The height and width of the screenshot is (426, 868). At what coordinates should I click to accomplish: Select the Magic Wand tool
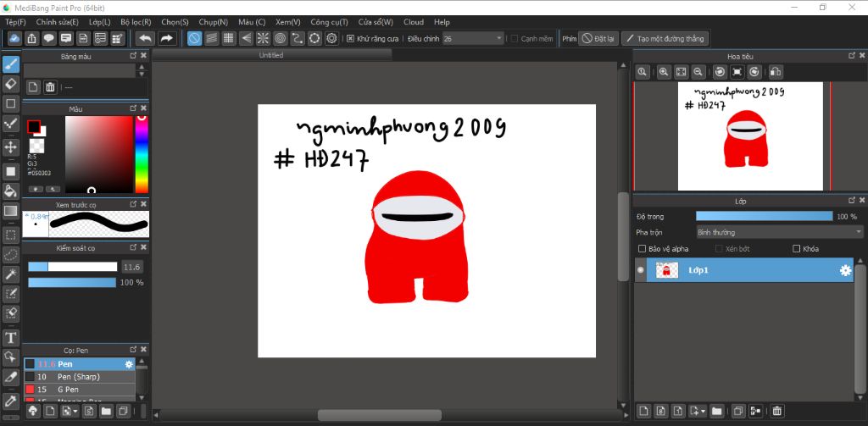point(10,274)
